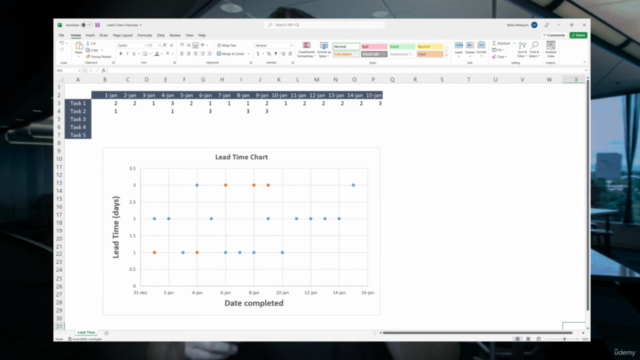Switch to the Data tab
The width and height of the screenshot is (640, 360).
161,36
